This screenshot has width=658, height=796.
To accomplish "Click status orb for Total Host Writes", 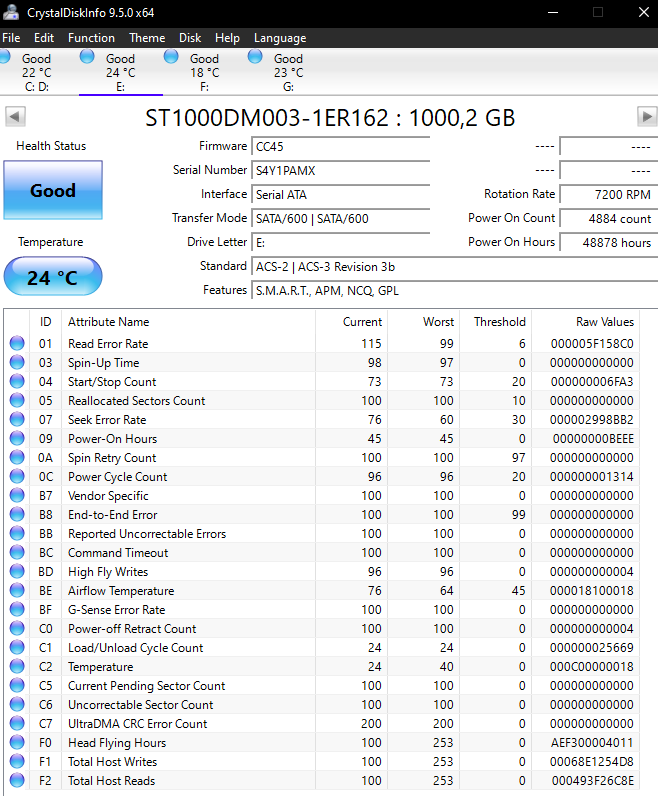I will pos(17,761).
